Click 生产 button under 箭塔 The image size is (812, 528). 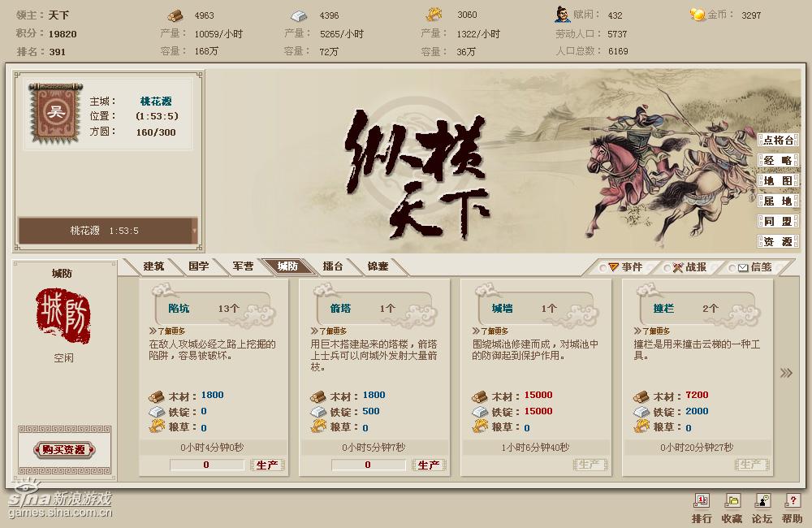[429, 465]
